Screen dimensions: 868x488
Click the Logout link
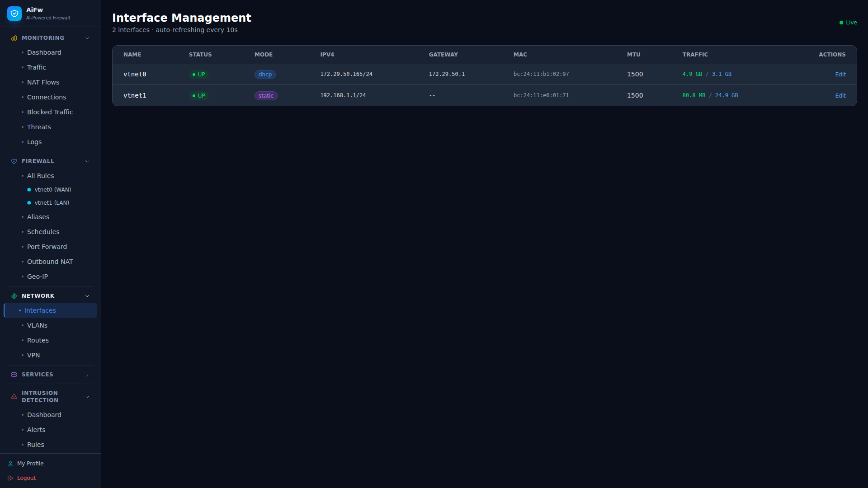[26, 478]
